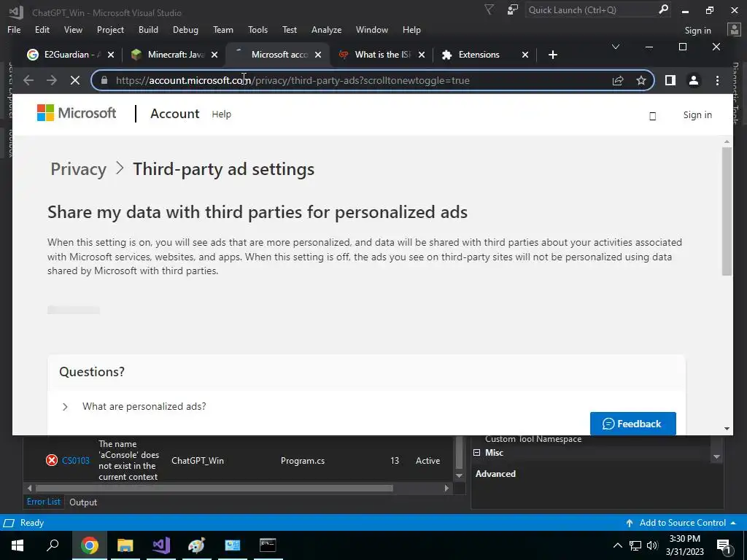The width and height of the screenshot is (747, 560).
Task: Open the Chrome profile avatar menu
Action: [x=694, y=80]
